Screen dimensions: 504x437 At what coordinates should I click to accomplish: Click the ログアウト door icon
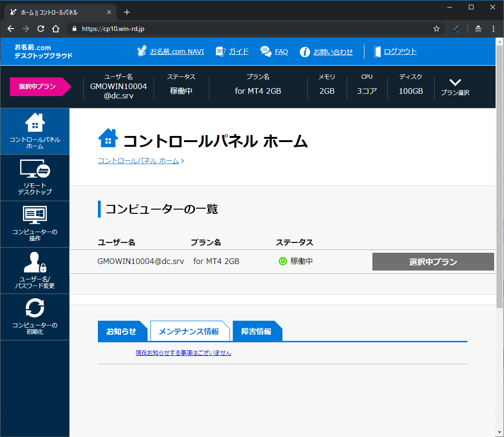tap(378, 52)
